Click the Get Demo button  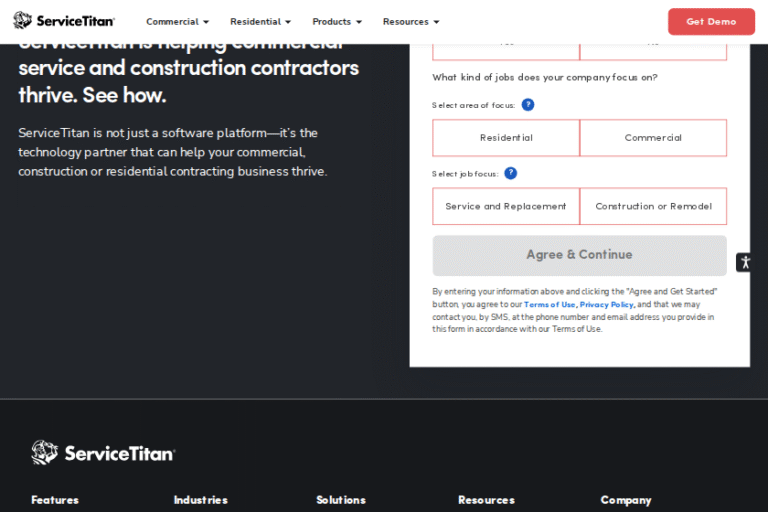tap(711, 22)
